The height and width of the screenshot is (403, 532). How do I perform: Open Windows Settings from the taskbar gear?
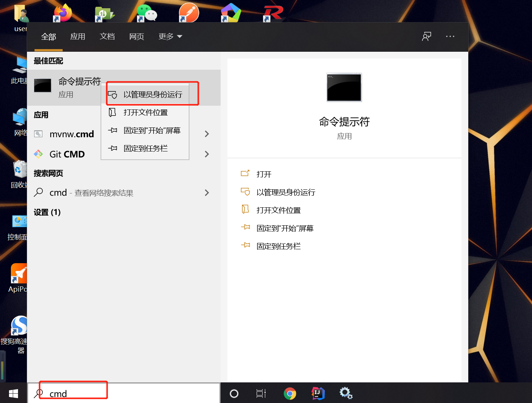coord(346,393)
